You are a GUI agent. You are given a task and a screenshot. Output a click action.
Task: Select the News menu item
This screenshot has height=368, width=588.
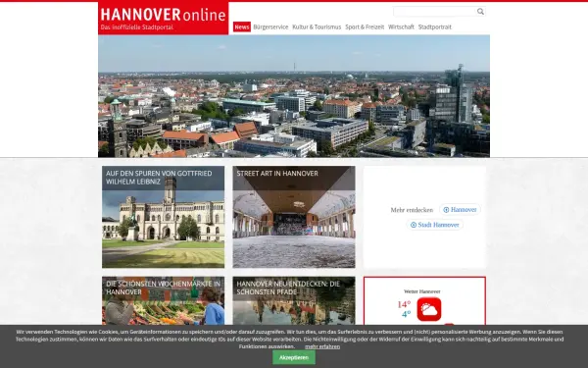tap(242, 27)
